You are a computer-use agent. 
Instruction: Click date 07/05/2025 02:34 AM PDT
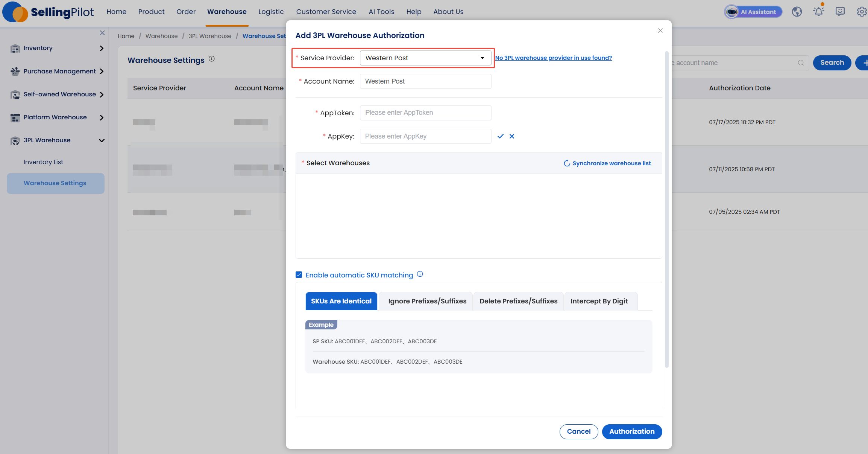(744, 212)
